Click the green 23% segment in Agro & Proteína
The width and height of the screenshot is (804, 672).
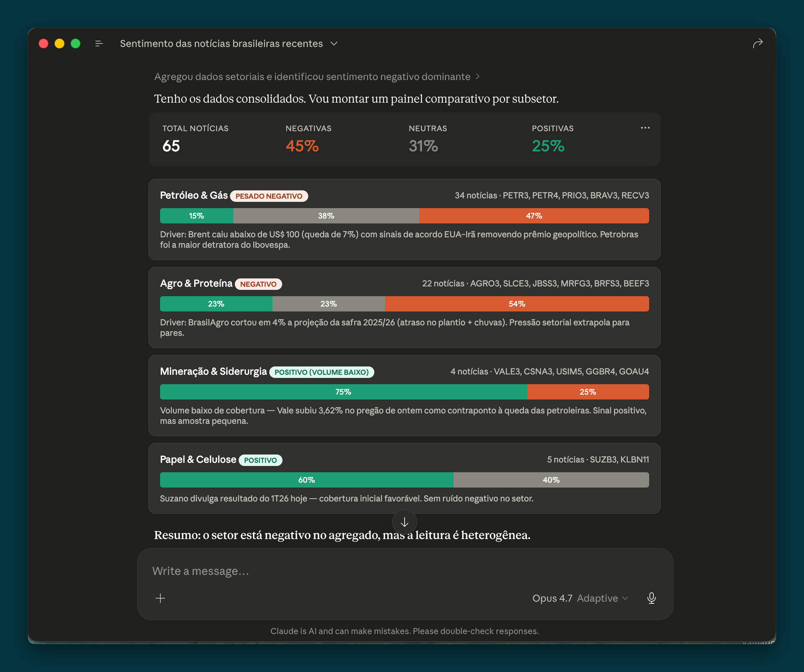216,304
